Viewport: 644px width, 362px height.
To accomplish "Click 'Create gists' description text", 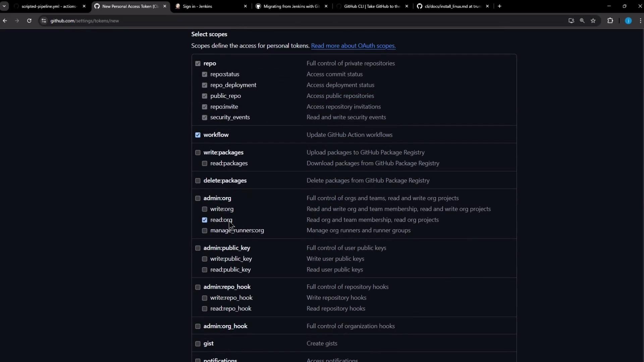I will tap(322, 344).
